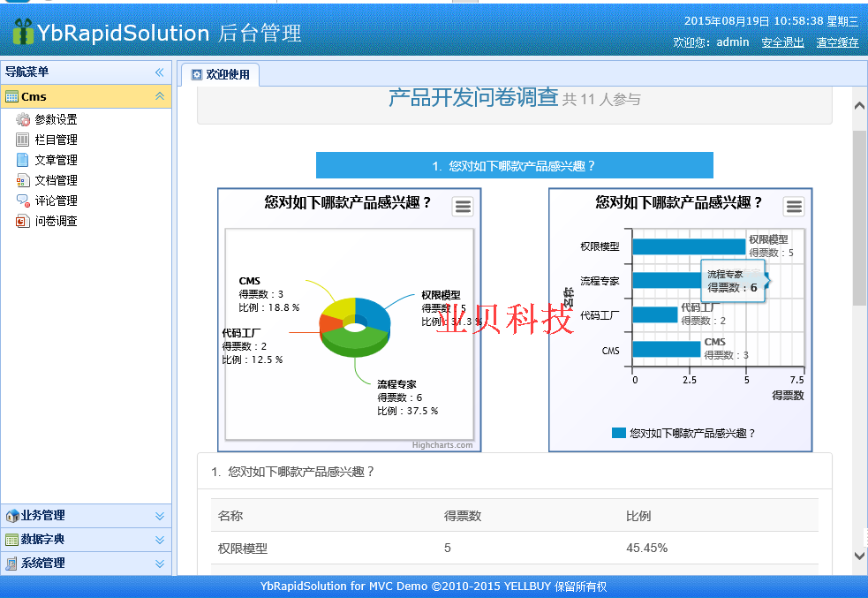Click the Highcharts.com credit link
This screenshot has height=598, width=868.
442,445
